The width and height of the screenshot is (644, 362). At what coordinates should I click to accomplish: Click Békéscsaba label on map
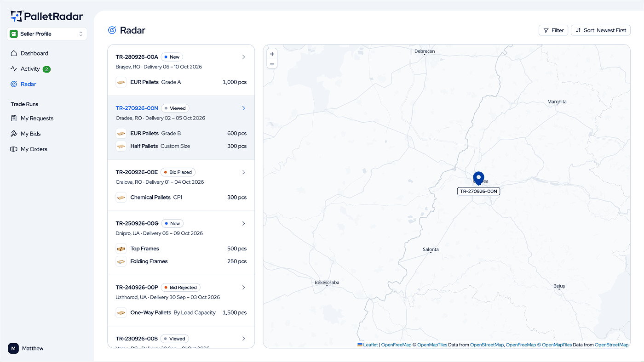pyautogui.click(x=327, y=283)
